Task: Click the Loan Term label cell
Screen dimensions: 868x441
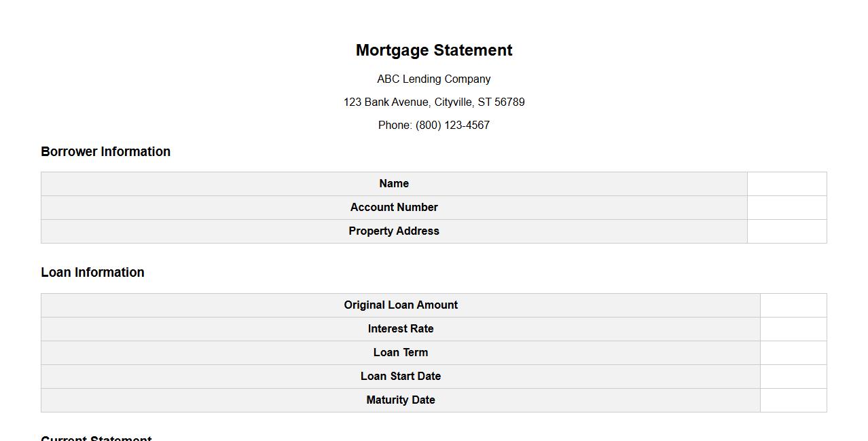Action: coord(401,353)
